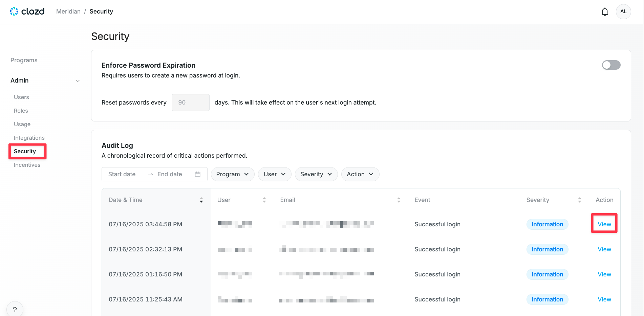Screen dimensions: 644x316
Task: View the 03:44:58 PM login entry
Action: pyautogui.click(x=604, y=224)
